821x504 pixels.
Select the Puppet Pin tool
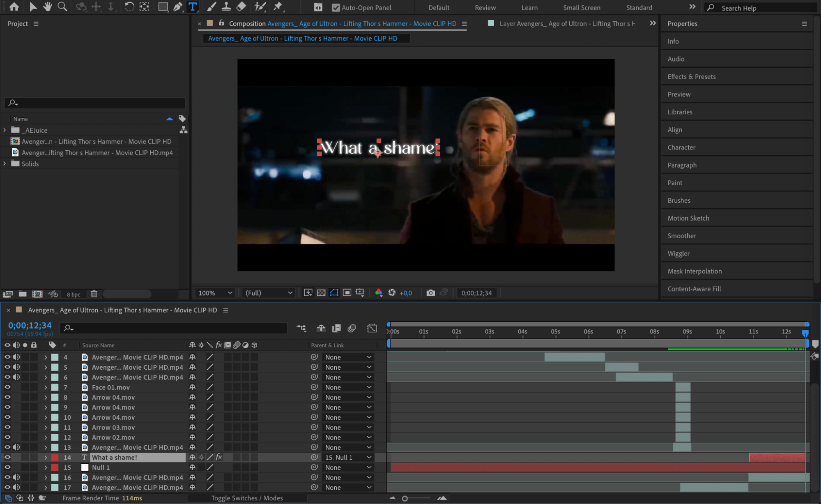[x=278, y=7]
